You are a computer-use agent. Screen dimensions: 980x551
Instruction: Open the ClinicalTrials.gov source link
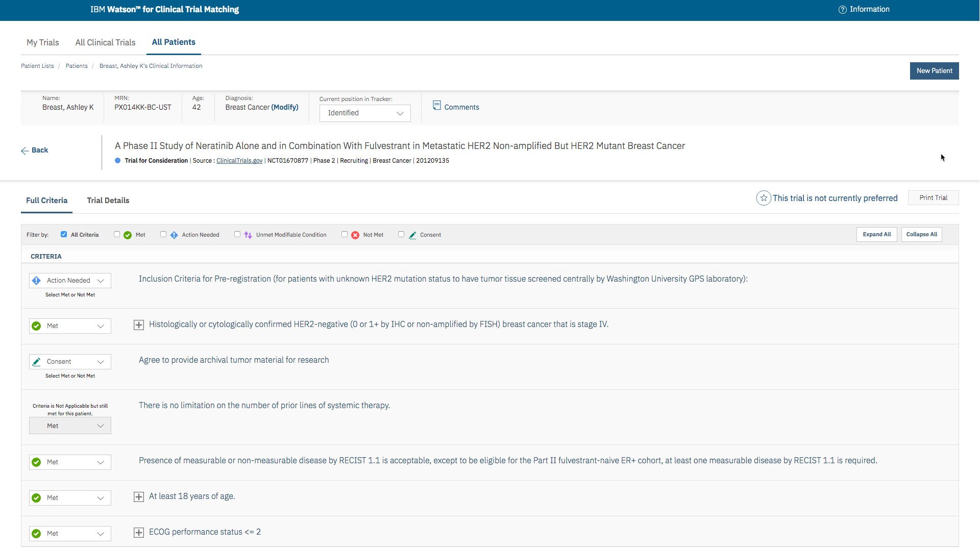(x=239, y=161)
